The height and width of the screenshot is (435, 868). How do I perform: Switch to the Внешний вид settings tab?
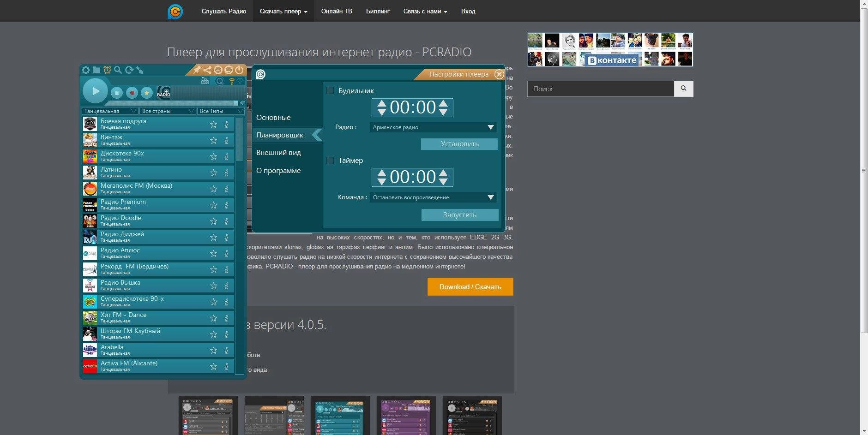(278, 153)
